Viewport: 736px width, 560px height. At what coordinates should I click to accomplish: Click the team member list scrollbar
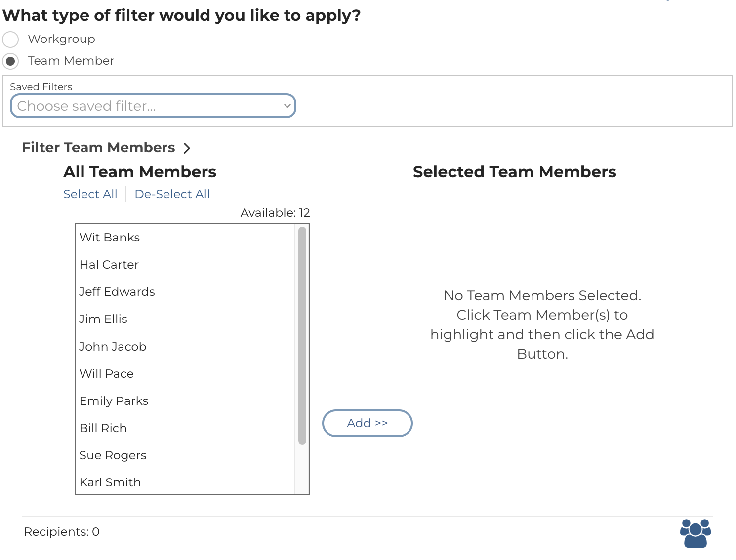click(302, 336)
